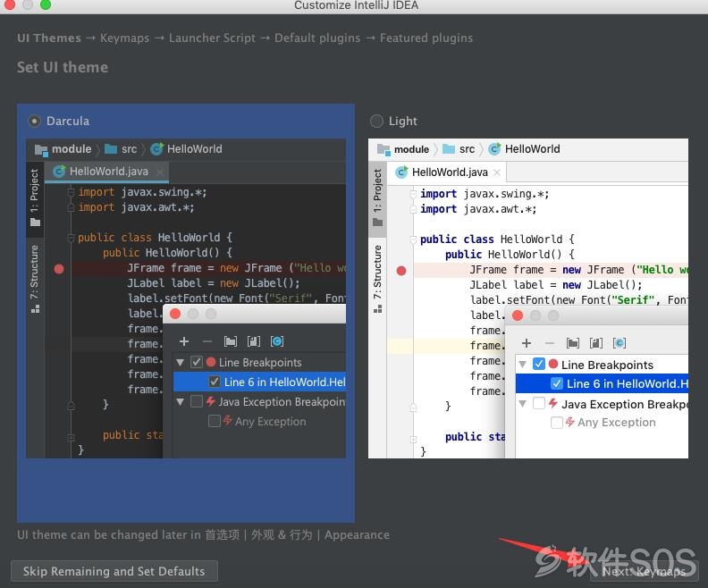The height and width of the screenshot is (588, 708).
Task: Toggle Java Exception Breakpoints checkbox in the Light preview
Action: (x=539, y=403)
